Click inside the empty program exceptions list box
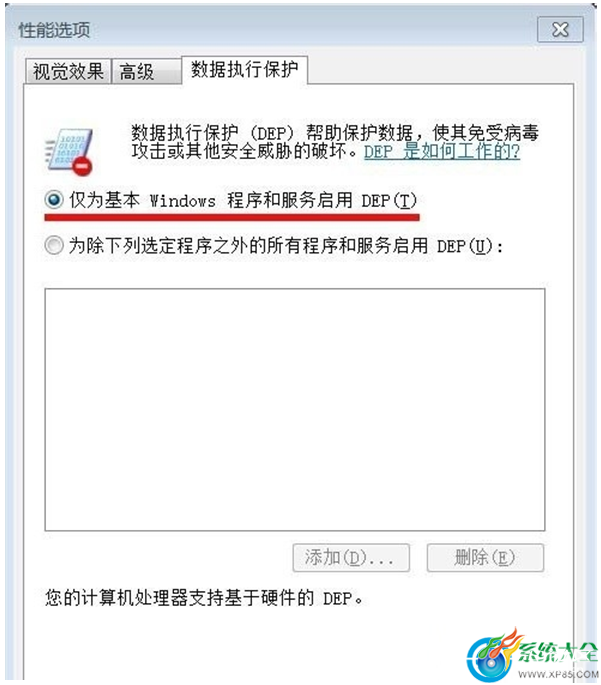The height and width of the screenshot is (685, 601). [x=295, y=410]
